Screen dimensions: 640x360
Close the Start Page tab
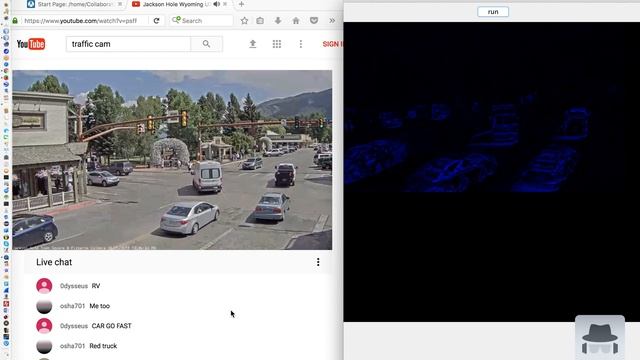[x=120, y=4]
